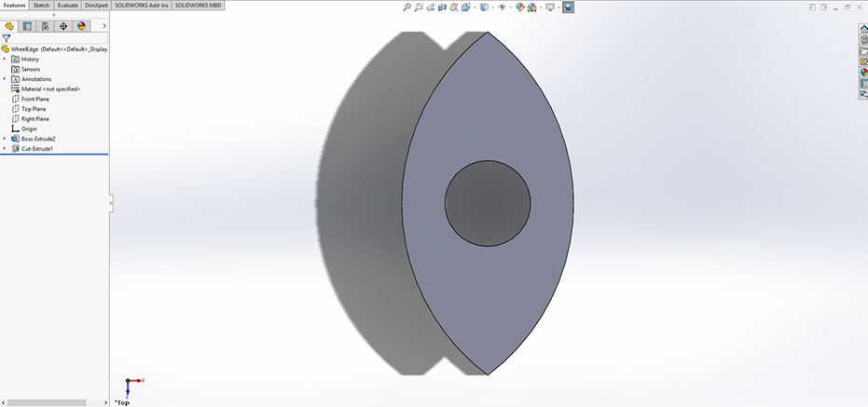Open Appearances tab in right task pane
The height and width of the screenshot is (407, 868).
pos(863,73)
